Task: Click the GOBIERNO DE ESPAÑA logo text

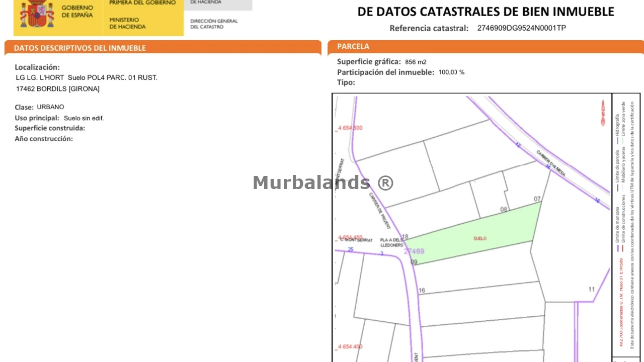Action: pyautogui.click(x=77, y=12)
